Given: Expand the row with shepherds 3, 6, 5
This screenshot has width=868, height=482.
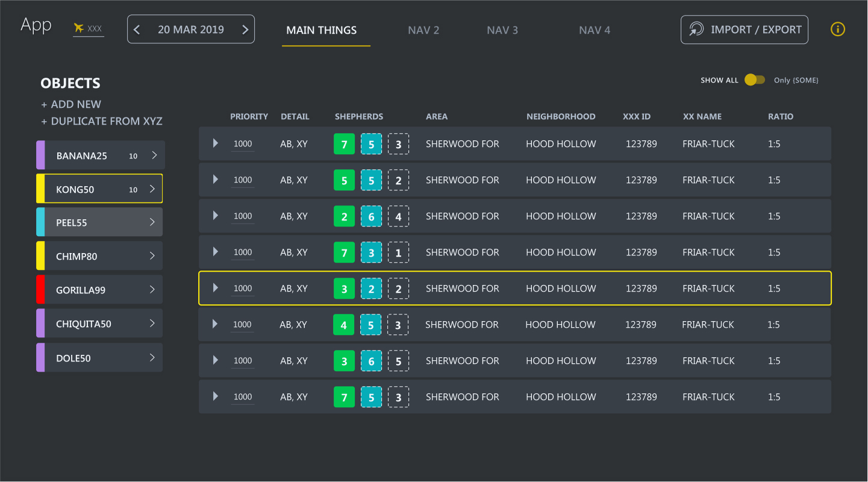Looking at the screenshot, I should 216,360.
